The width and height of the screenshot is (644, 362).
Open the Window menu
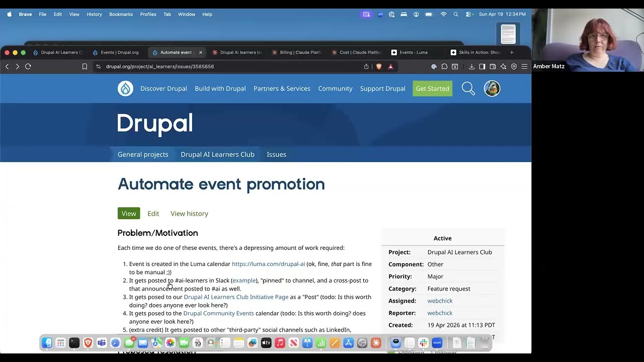[187, 14]
